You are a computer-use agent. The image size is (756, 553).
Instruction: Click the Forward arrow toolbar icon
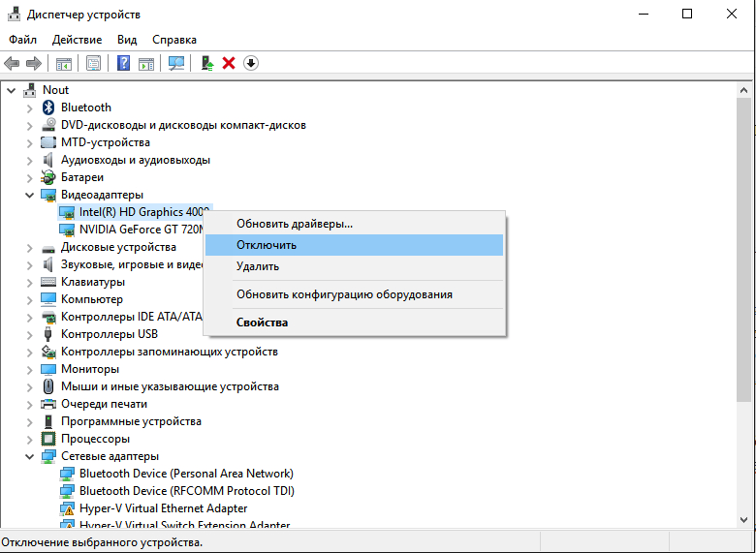tap(33, 63)
